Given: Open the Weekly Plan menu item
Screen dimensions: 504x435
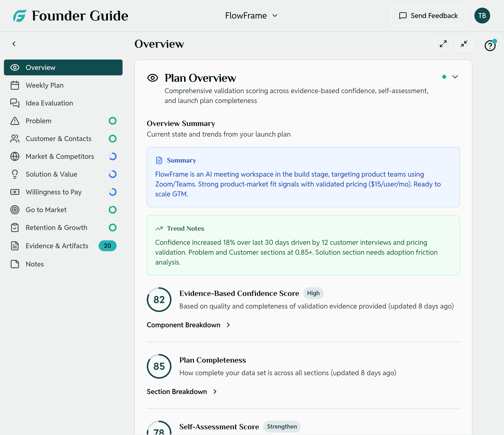Looking at the screenshot, I should [44, 85].
